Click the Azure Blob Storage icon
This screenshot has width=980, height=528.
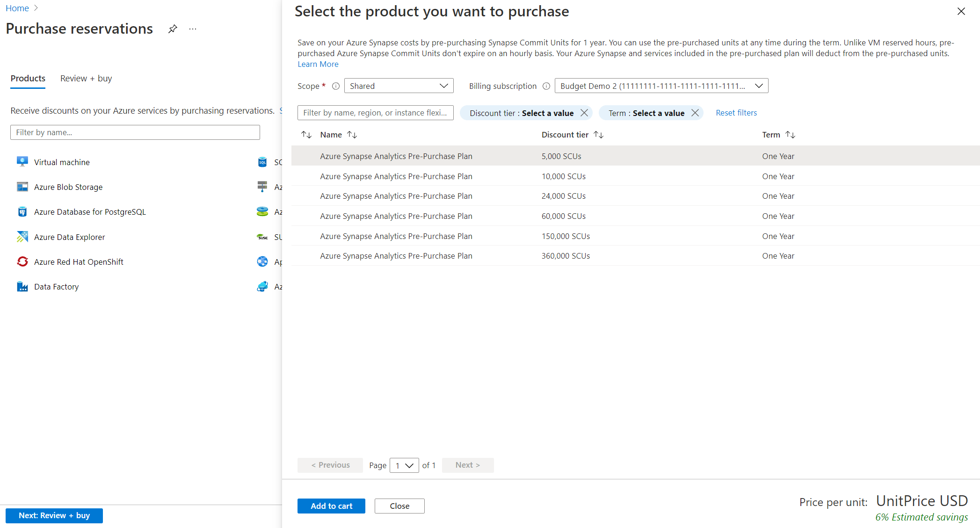[22, 186]
